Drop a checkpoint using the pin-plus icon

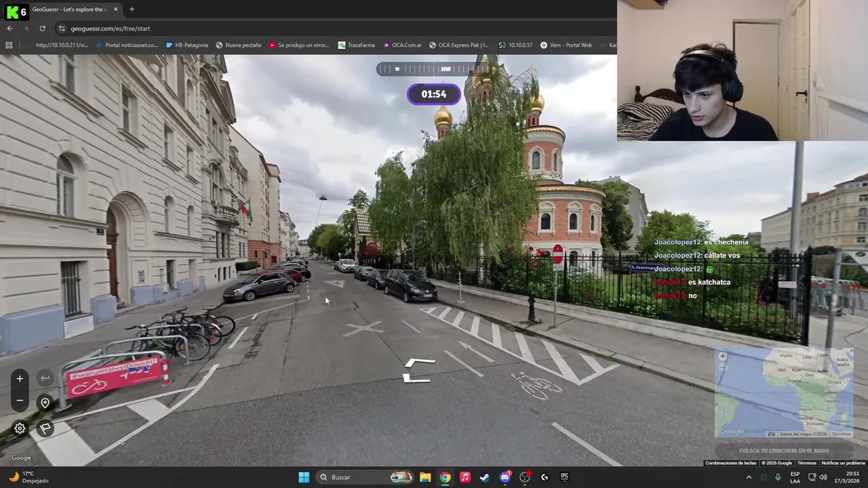(45, 403)
